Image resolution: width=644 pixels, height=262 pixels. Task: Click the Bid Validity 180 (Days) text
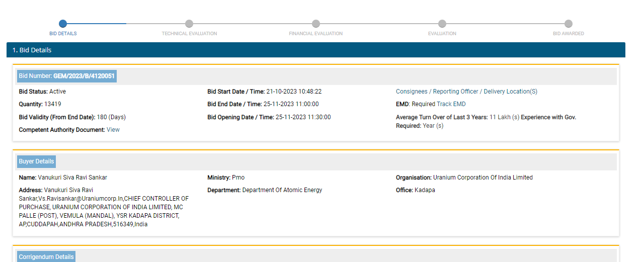(x=72, y=117)
